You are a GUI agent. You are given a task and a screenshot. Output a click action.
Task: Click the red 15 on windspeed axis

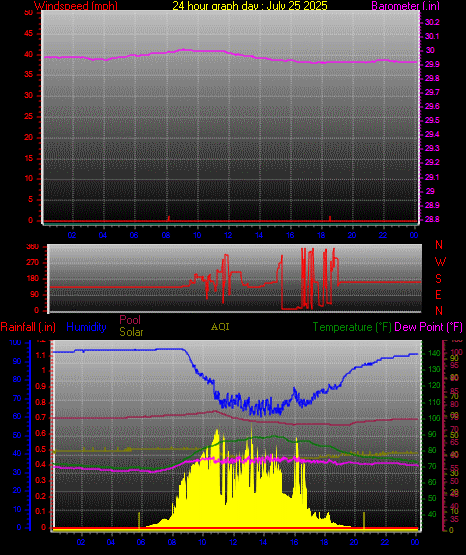click(29, 158)
